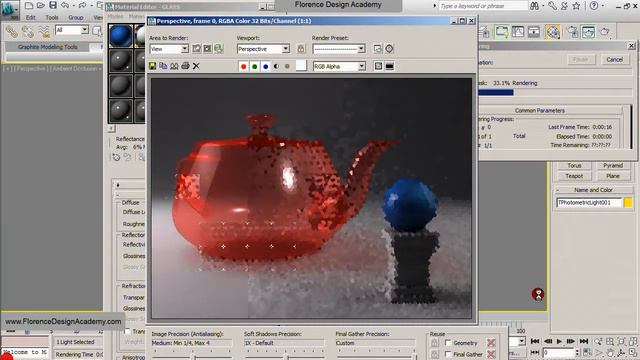The width and height of the screenshot is (640, 360).
Task: Toggle the UI overlay button beside RGB Alpha
Action: pyautogui.click(x=378, y=66)
